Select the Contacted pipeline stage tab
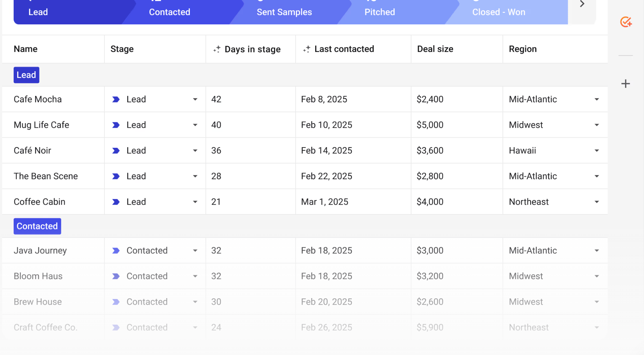This screenshot has height=355, width=644. click(x=169, y=12)
